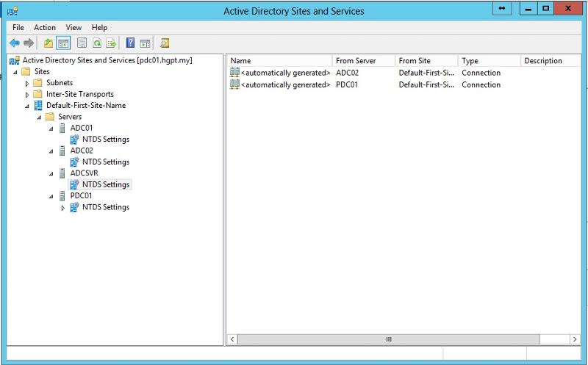Click the Subnets folder icon
The image size is (588, 365).
[x=38, y=82]
